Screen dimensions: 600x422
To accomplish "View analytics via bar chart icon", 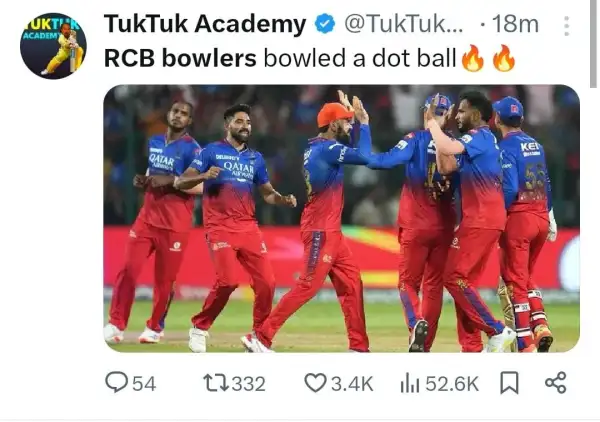I will [410, 383].
